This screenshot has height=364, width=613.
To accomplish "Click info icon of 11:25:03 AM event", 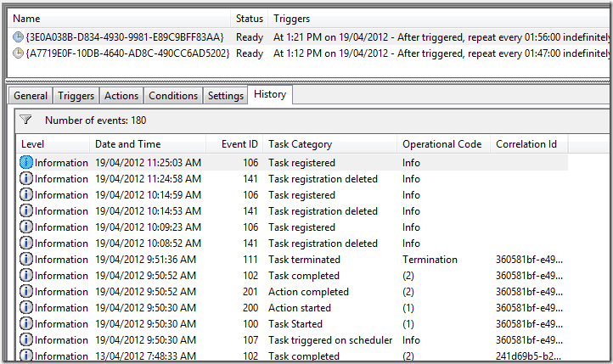I will [26, 163].
